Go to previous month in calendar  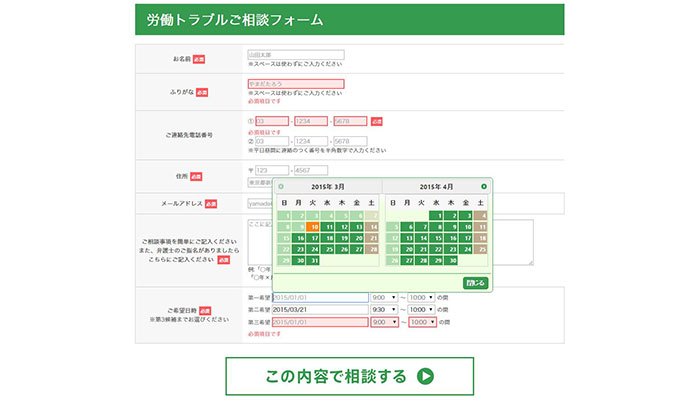pos(281,187)
